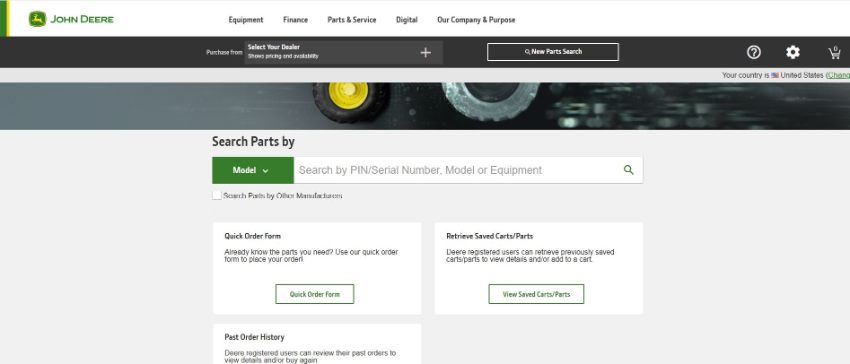
Task: Click the Past Order History card title
Action: [254, 337]
